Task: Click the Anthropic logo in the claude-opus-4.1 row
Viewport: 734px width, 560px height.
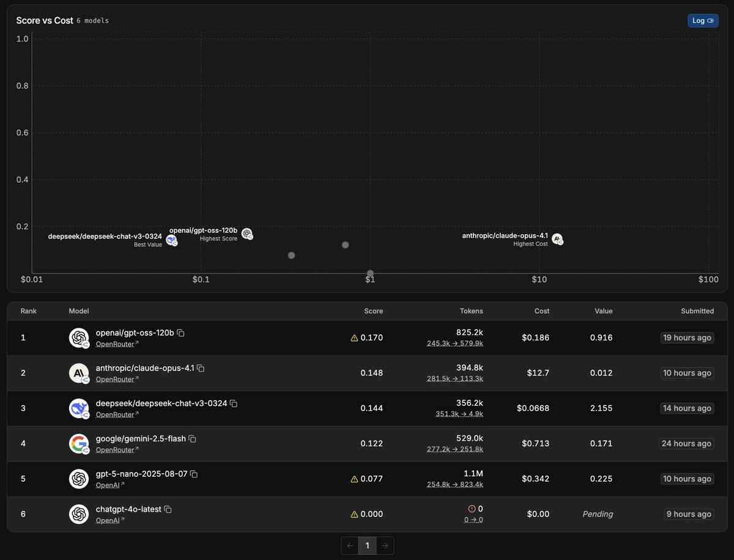Action: point(79,373)
